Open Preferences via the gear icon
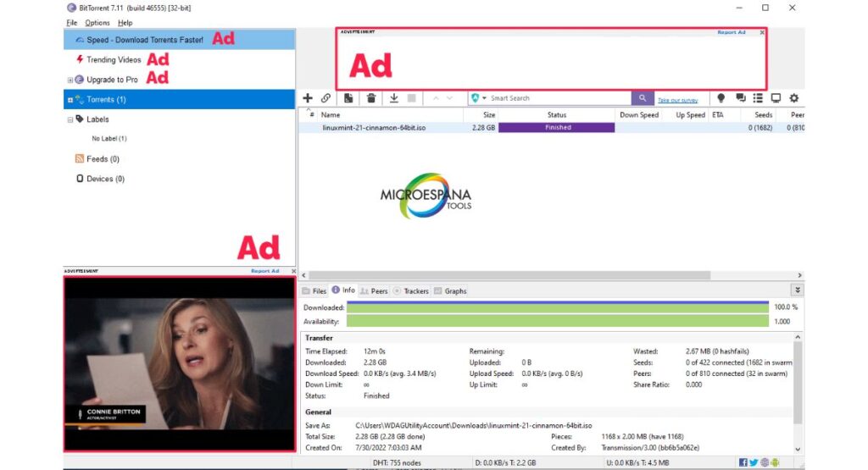This screenshot has height=470, width=868. pos(794,98)
